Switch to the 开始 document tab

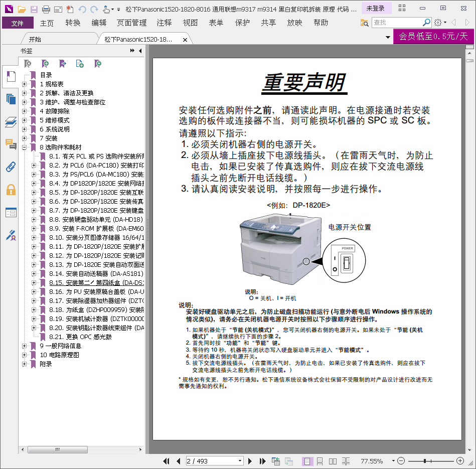coord(35,40)
